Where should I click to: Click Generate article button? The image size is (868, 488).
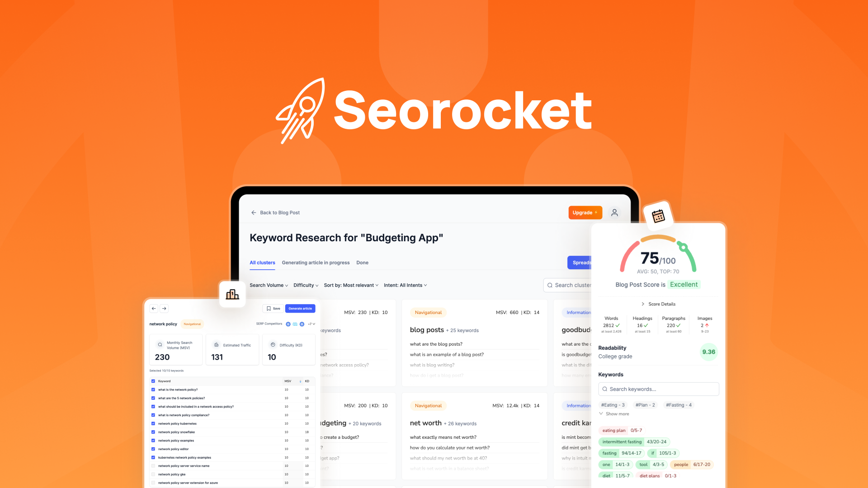click(x=300, y=308)
